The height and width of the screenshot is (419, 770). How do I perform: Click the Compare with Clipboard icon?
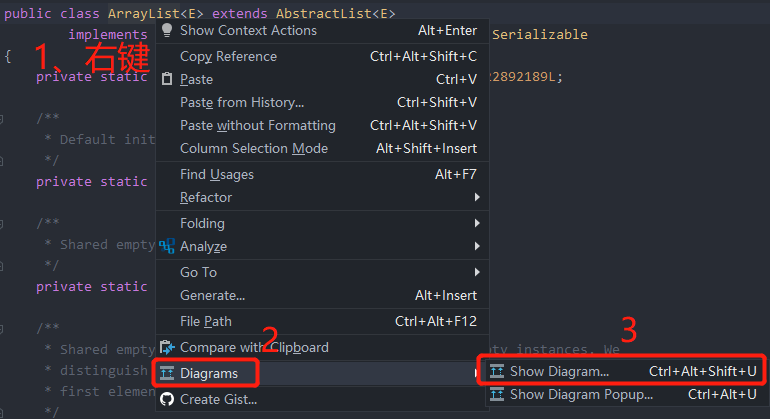click(167, 347)
